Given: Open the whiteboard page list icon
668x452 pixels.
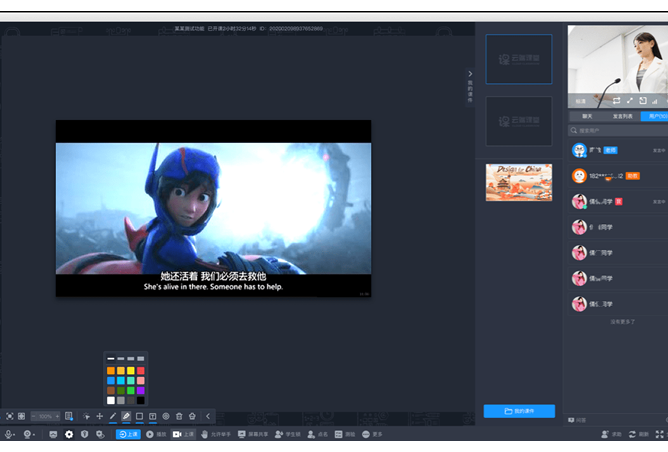Looking at the screenshot, I should 69,416.
